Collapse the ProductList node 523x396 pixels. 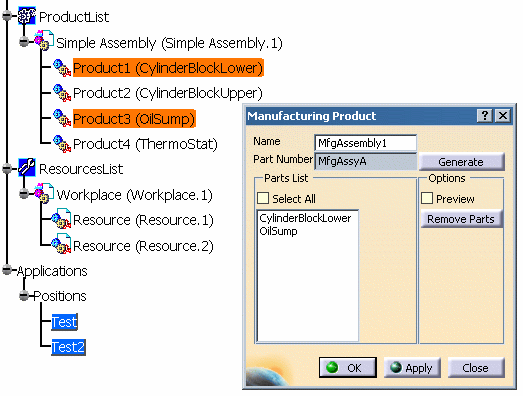[7, 16]
